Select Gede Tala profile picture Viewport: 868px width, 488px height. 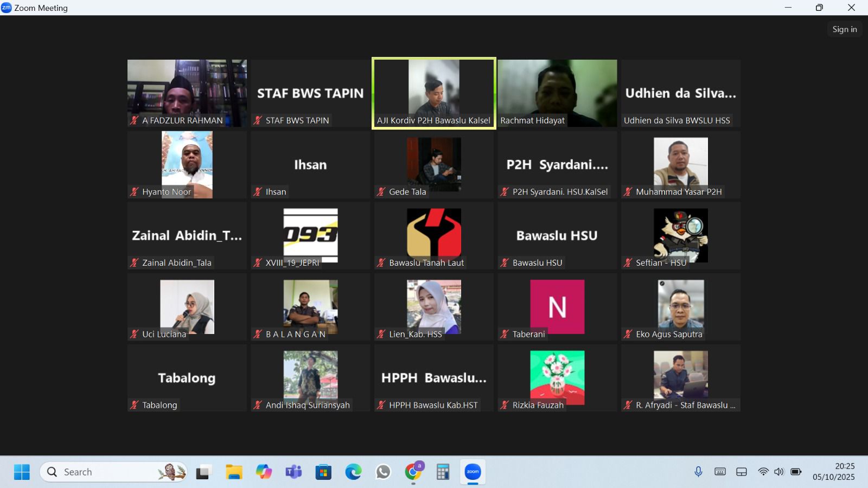pos(434,164)
